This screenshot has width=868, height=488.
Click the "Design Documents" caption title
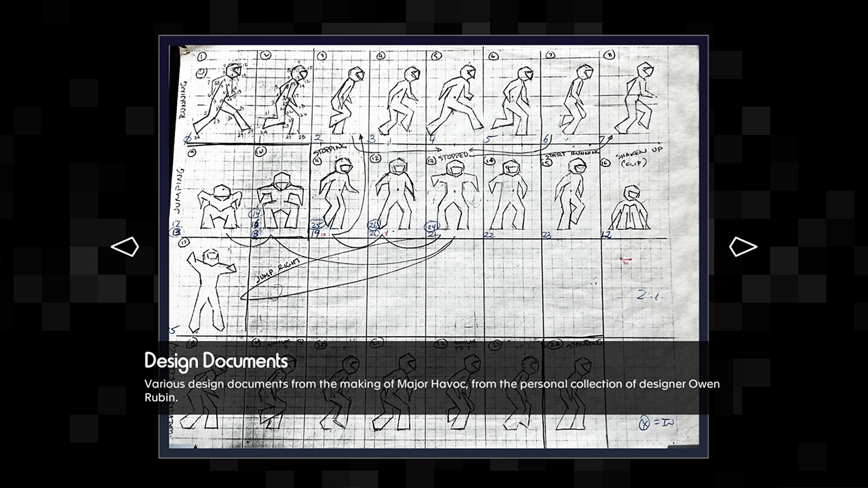click(x=216, y=361)
